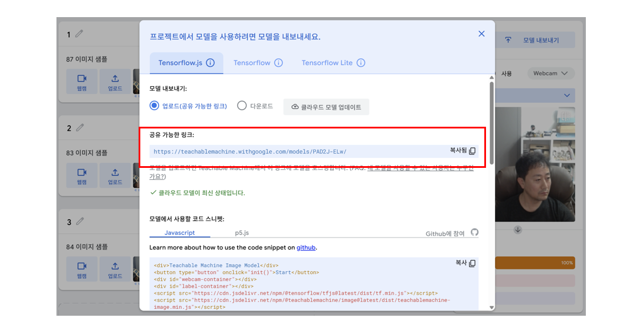Click 웹캠 button for class 3
This screenshot has width=644, height=330.
coord(82,269)
